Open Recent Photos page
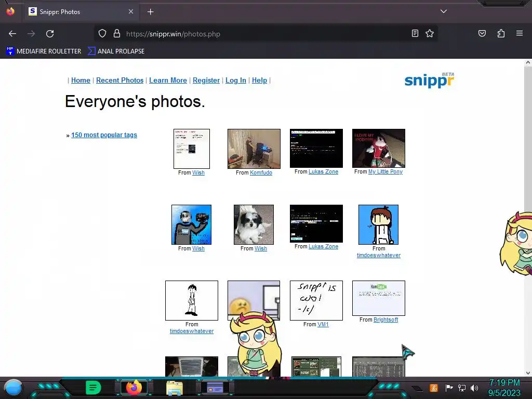Screen dimensions: 532x399 [x=120, y=81]
